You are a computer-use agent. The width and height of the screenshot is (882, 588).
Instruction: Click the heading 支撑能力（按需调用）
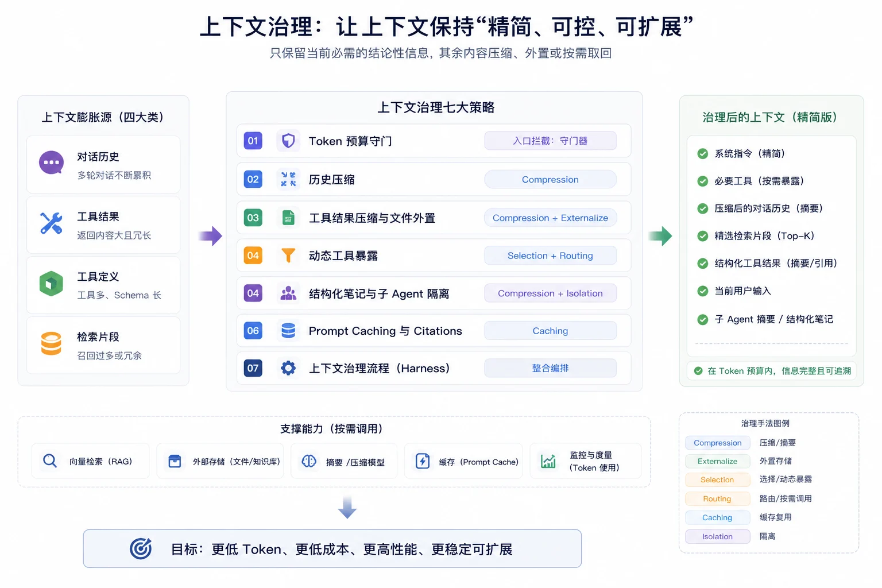332,429
